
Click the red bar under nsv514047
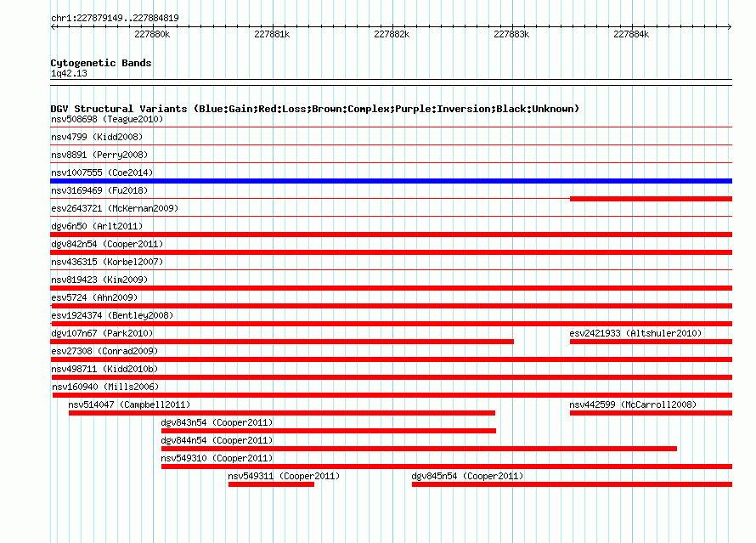point(281,413)
